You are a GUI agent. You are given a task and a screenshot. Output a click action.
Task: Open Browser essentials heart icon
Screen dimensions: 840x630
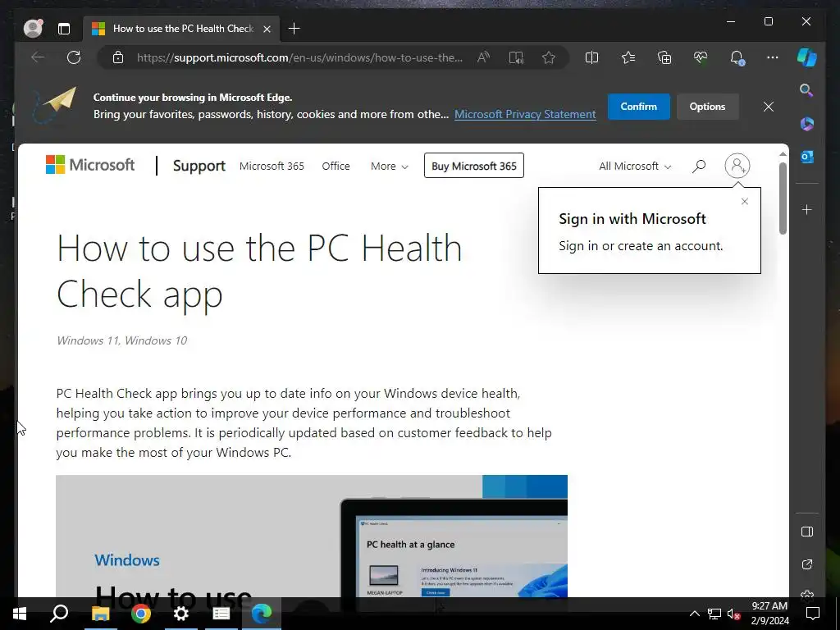(701, 57)
